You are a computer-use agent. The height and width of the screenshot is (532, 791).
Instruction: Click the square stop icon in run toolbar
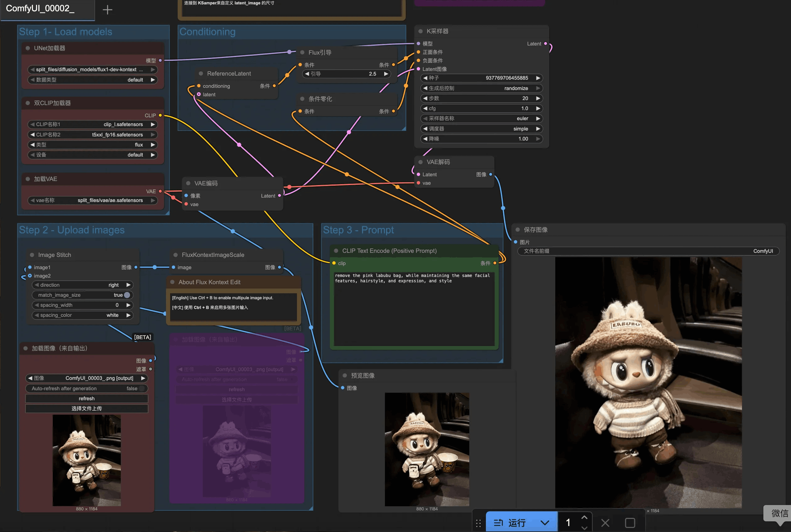coord(630,523)
